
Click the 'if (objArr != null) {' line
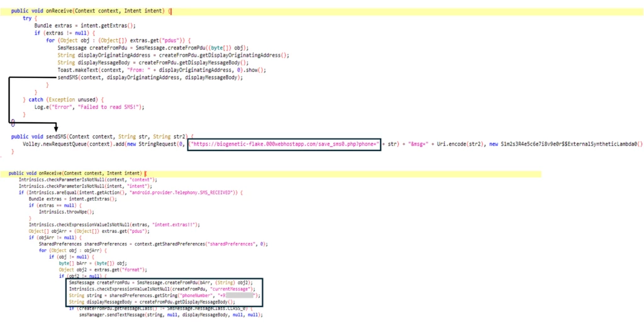[55, 237]
